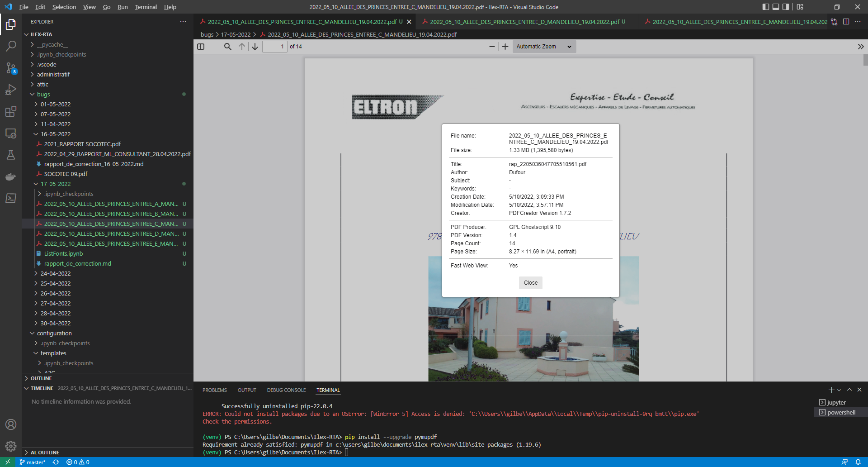Split the editor to the right
Screen dimensions: 868x467
point(846,22)
